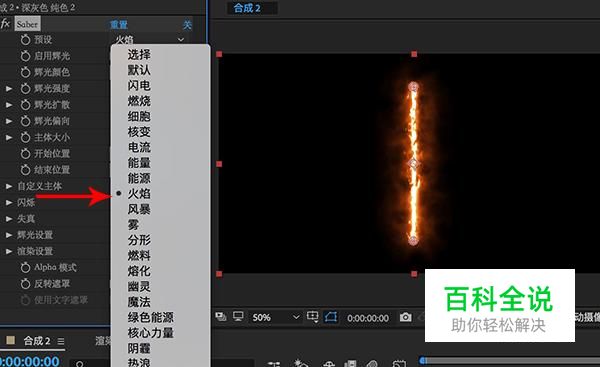Click the monitor preview icon in viewer bar

coord(238,316)
